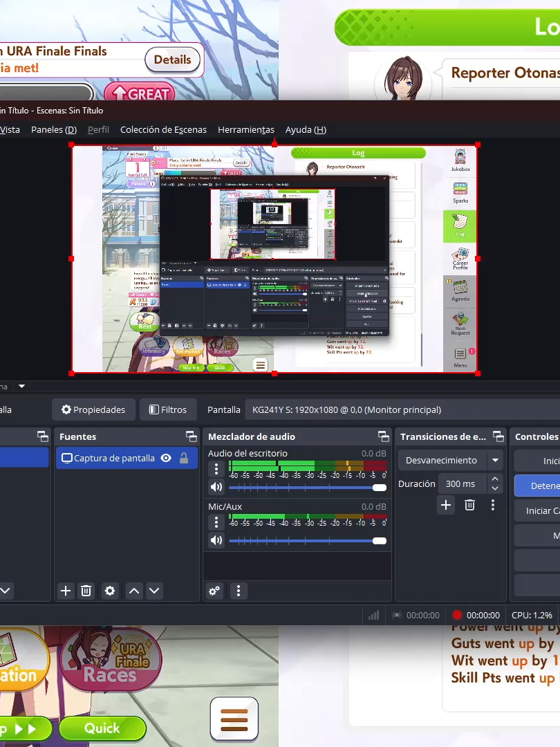Add a scene transition with the plus icon
The image size is (560, 747).
(446, 505)
